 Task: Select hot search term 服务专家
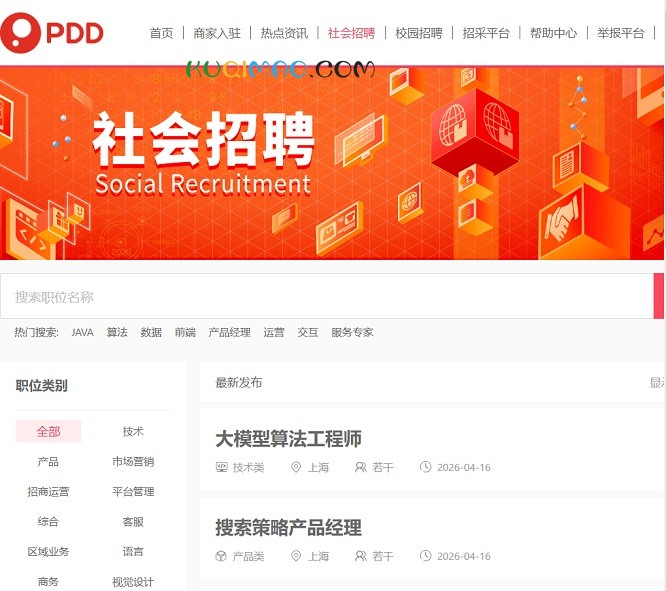tap(352, 332)
